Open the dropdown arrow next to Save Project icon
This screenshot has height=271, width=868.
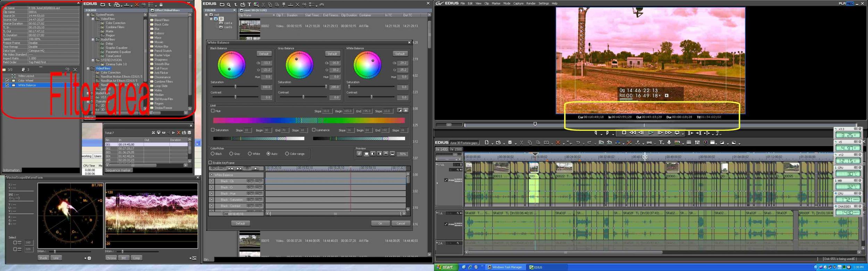516,144
